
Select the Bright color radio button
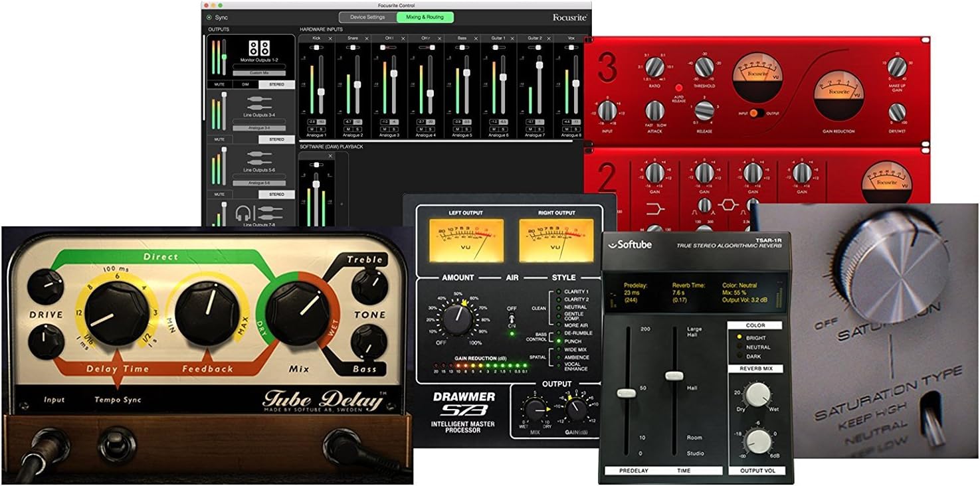(x=739, y=336)
